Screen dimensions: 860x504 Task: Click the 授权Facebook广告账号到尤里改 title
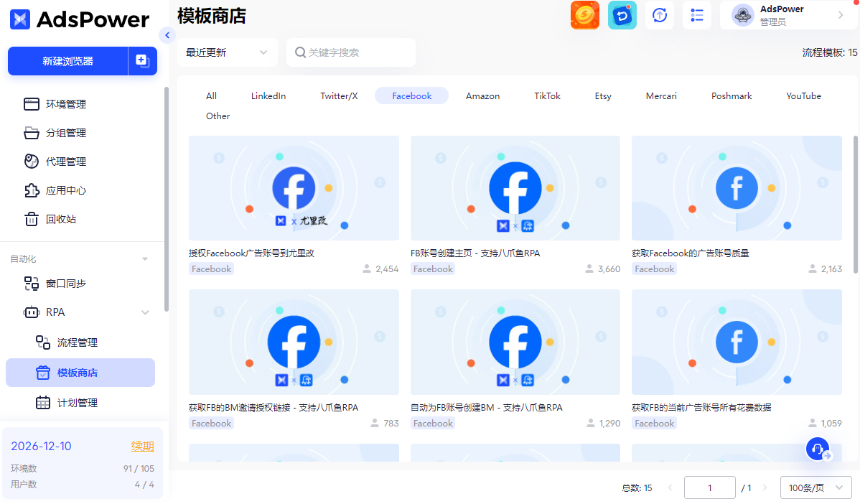point(252,253)
